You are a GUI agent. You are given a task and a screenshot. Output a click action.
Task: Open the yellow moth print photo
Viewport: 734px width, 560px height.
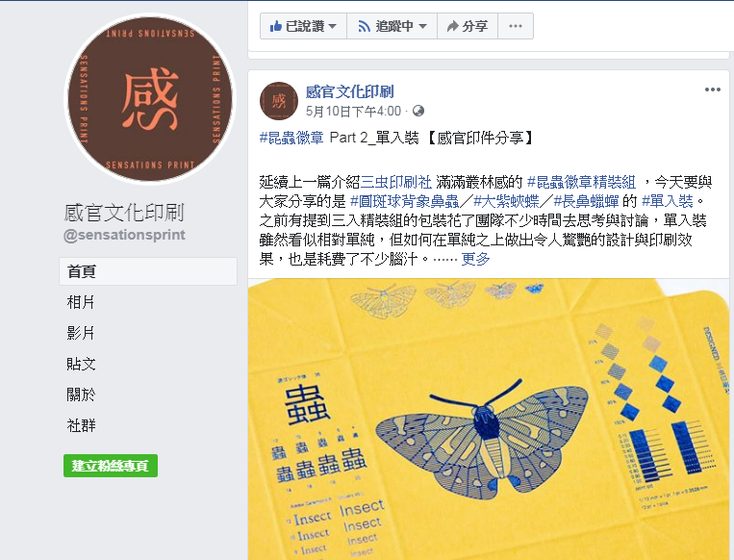[489, 420]
